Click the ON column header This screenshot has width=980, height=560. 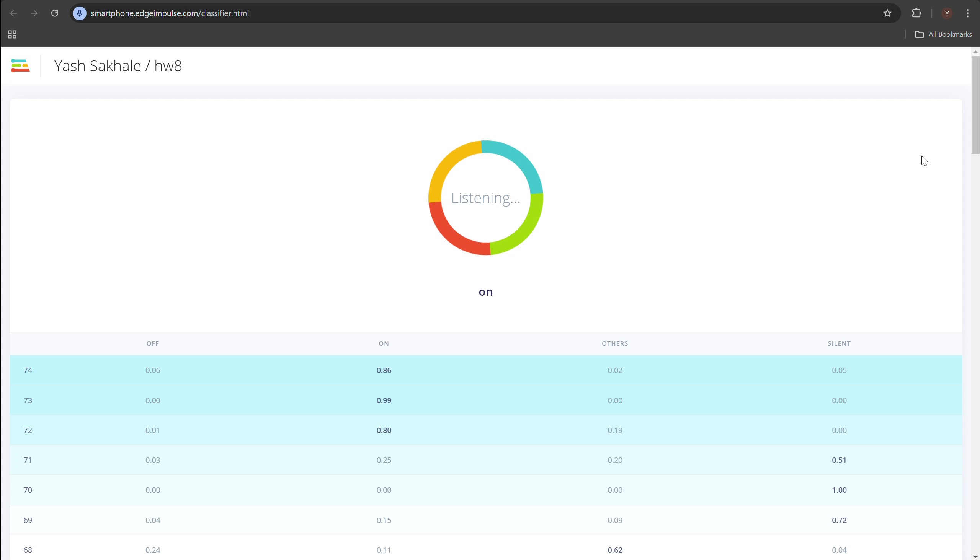(x=383, y=343)
